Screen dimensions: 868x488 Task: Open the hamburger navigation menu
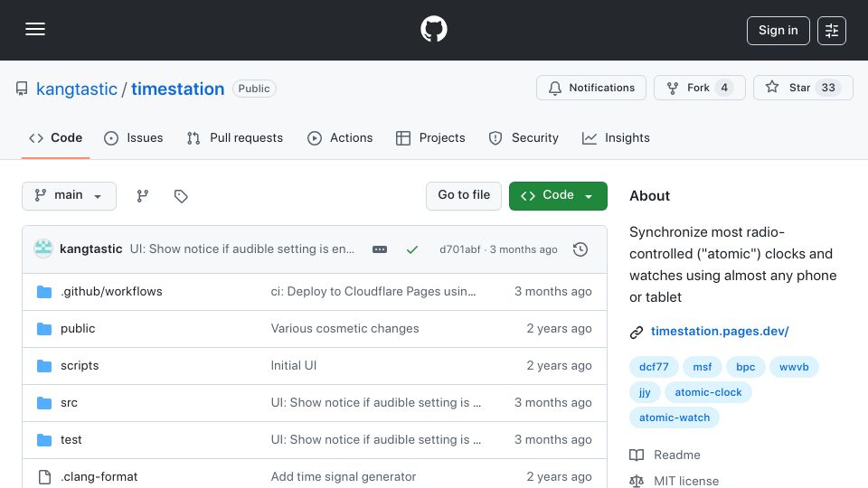[x=35, y=29]
